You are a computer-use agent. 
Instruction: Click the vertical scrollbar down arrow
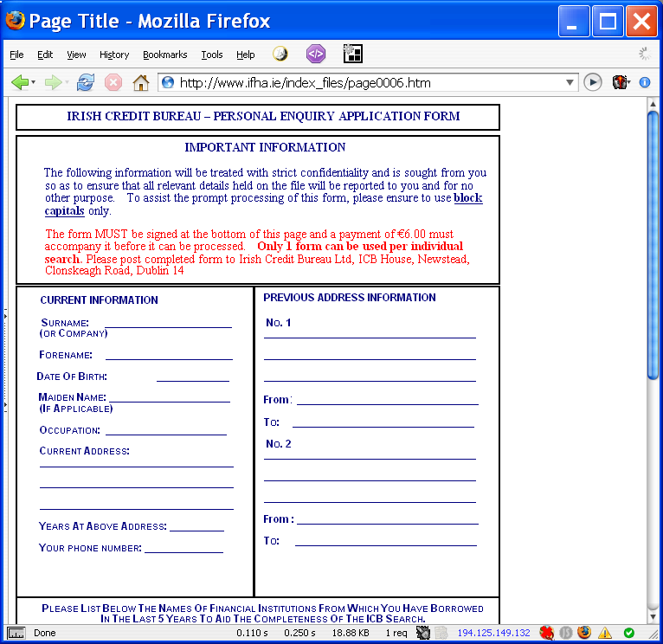click(653, 617)
